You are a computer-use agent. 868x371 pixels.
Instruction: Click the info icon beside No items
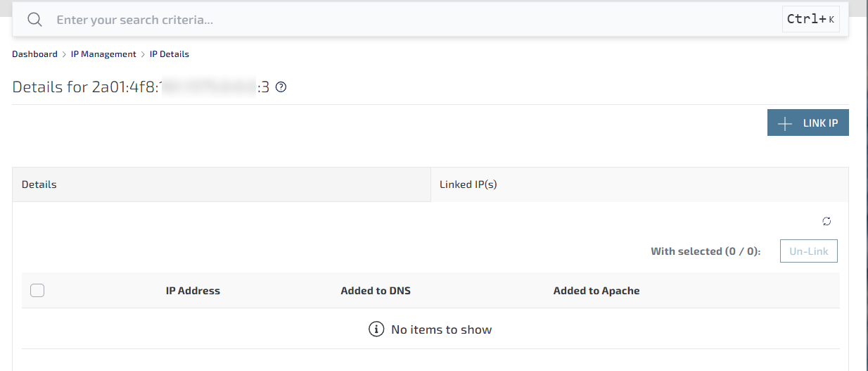coord(376,329)
